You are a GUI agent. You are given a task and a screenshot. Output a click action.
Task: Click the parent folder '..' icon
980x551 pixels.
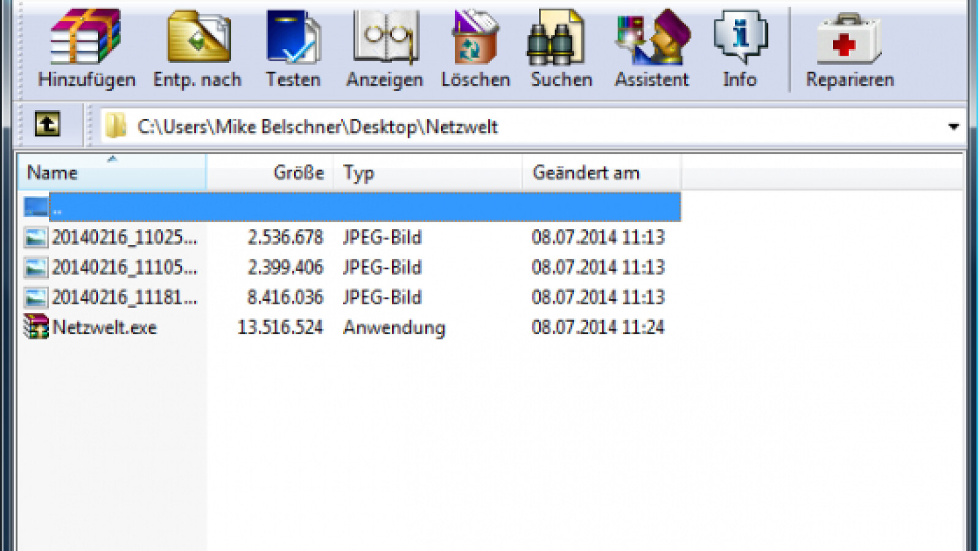(x=36, y=207)
